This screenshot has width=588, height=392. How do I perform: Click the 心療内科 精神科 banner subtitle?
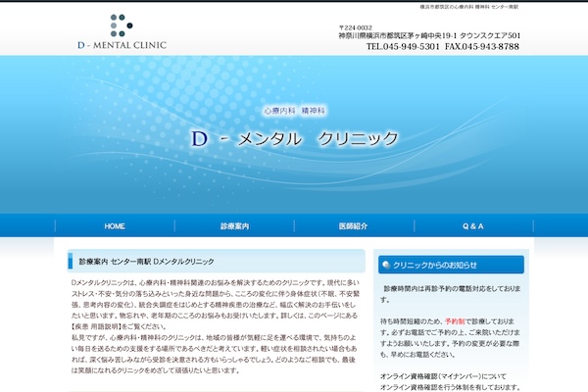(294, 111)
